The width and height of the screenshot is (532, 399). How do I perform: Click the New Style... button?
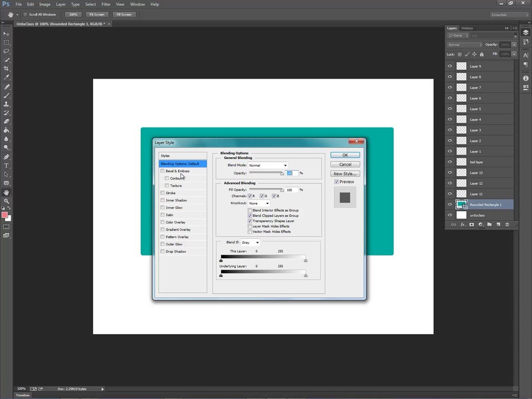tap(345, 173)
